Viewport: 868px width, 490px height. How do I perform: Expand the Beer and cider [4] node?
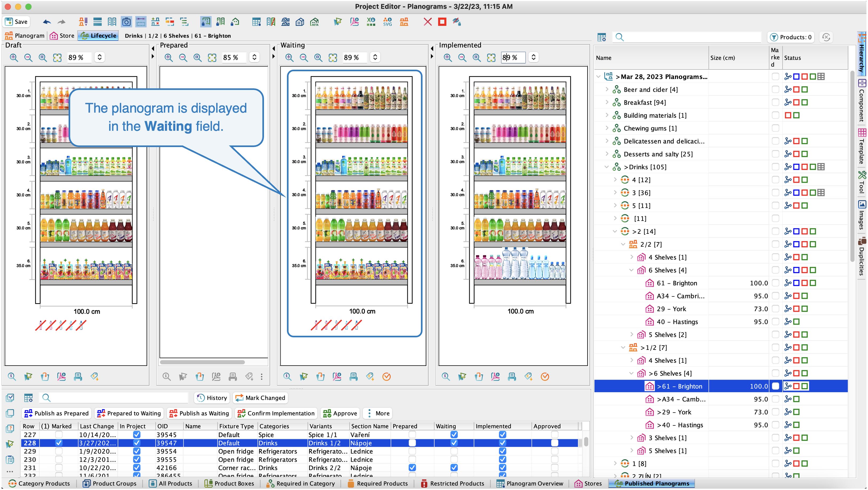click(607, 89)
